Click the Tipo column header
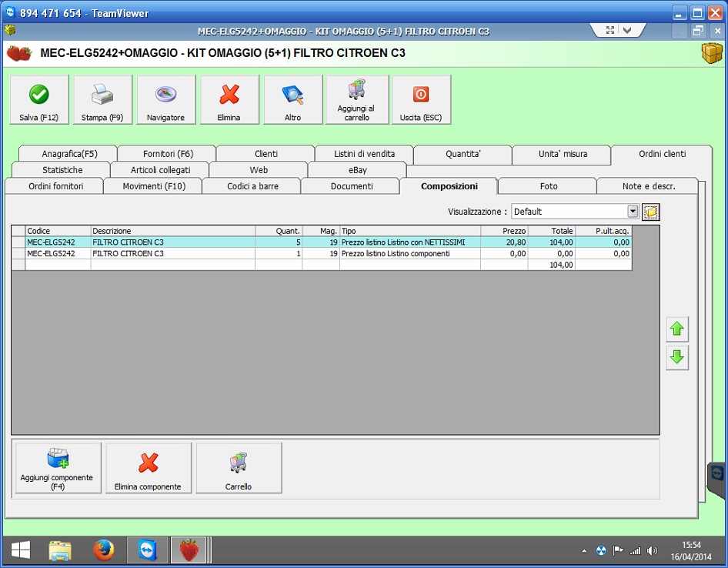This screenshot has width=728, height=568. 410,231
